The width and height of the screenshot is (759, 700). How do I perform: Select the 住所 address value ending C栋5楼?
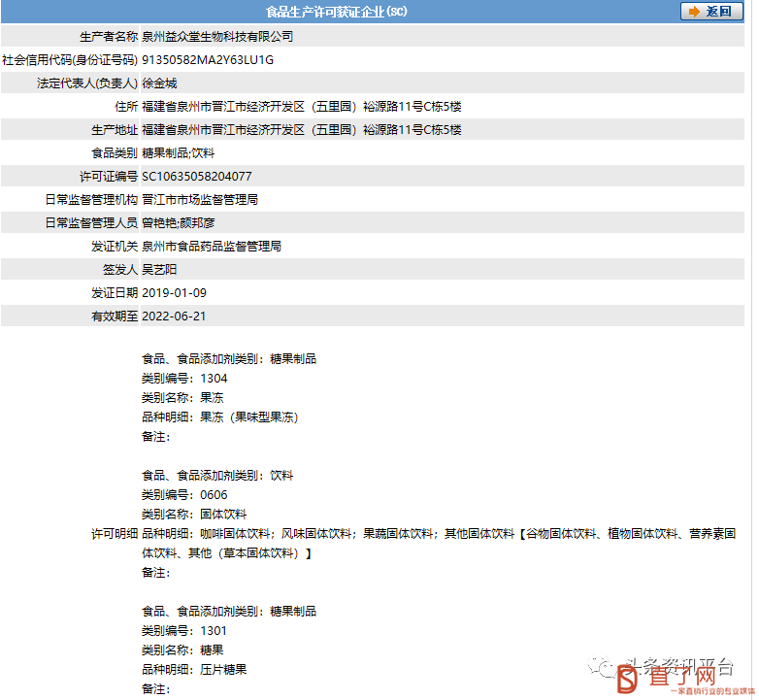pyautogui.click(x=302, y=107)
